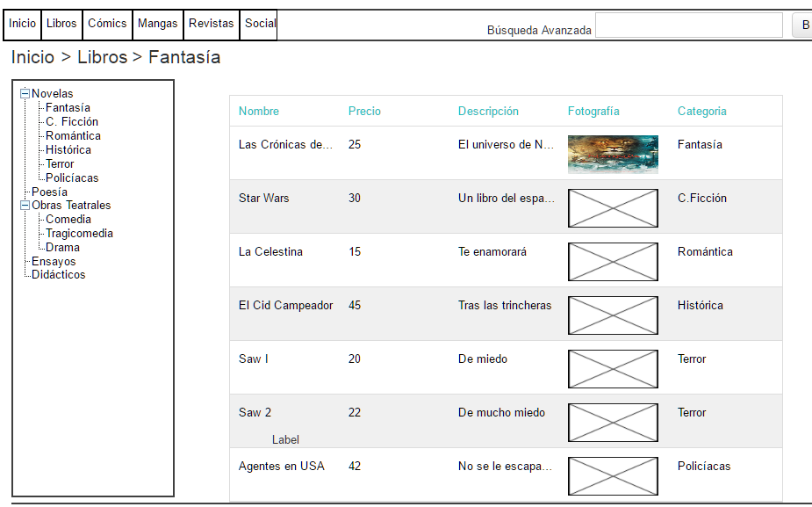Pick Tragicomedia under Obras Teatrales
The width and height of the screenshot is (812, 507).
point(79,233)
